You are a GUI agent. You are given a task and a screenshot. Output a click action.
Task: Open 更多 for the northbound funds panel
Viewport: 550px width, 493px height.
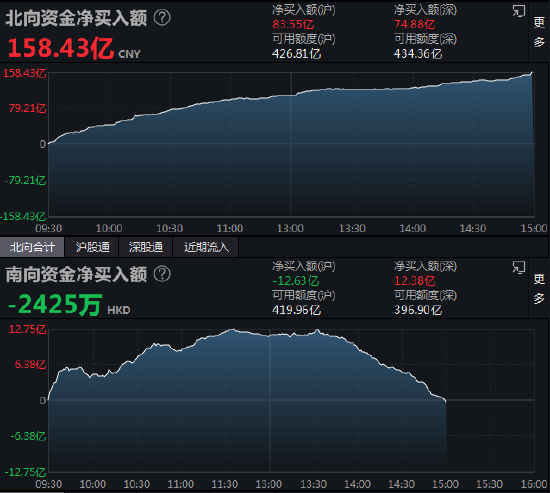click(x=539, y=32)
